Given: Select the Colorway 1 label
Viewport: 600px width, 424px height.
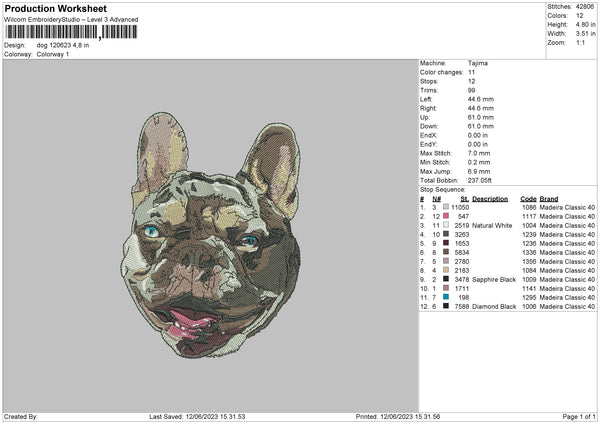Looking at the screenshot, I should 52,53.
